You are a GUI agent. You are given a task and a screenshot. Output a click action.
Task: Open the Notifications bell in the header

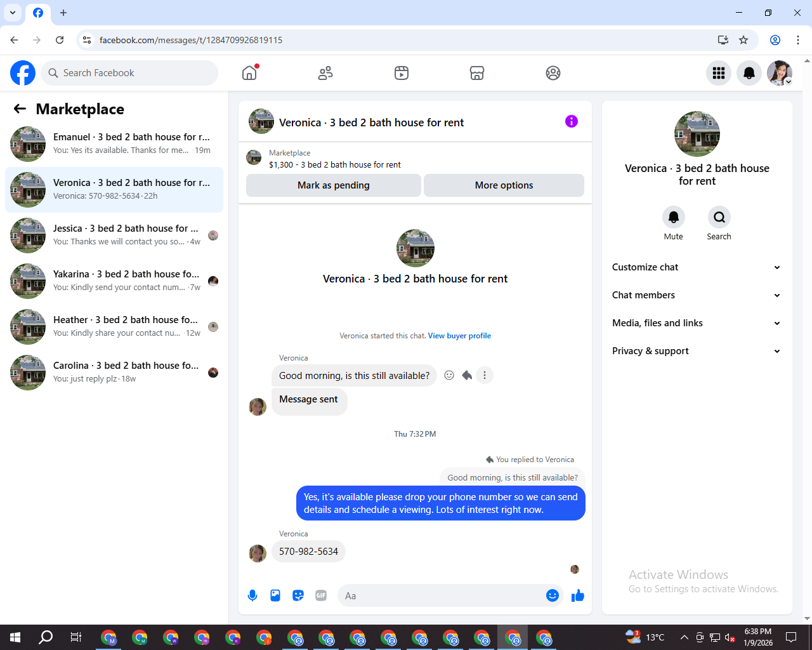749,73
